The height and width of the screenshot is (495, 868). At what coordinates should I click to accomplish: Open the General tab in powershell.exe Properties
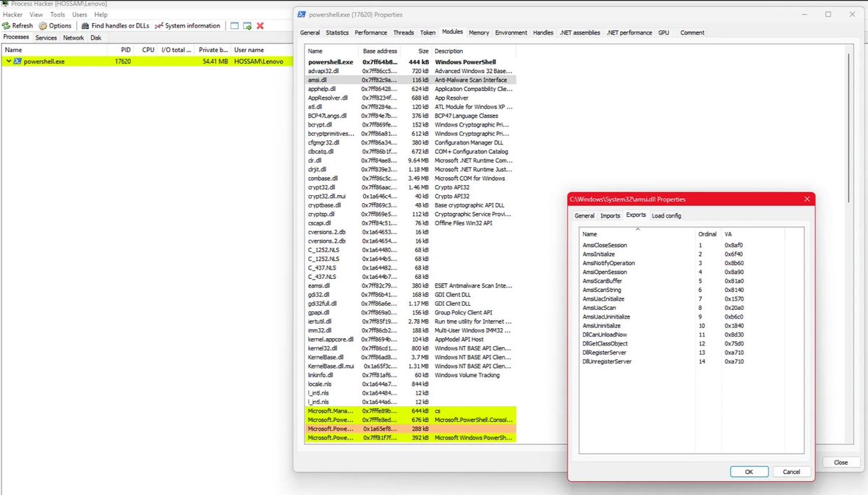tap(310, 33)
